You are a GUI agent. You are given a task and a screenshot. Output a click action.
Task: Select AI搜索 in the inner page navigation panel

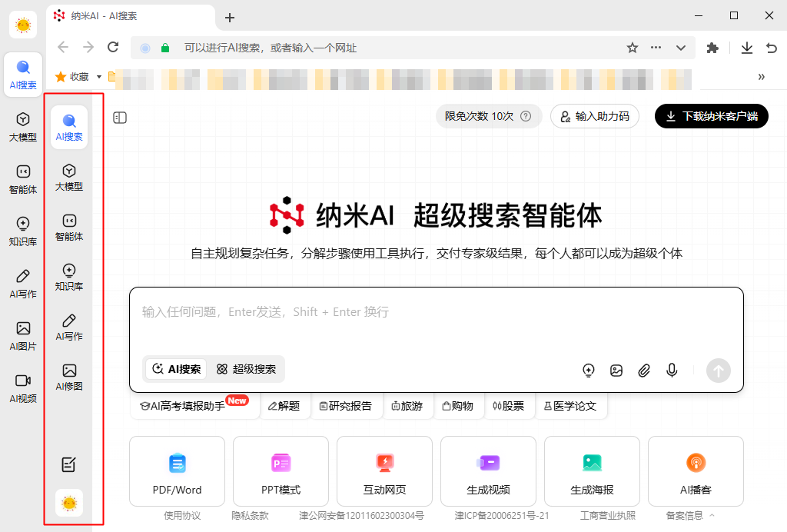coord(68,128)
